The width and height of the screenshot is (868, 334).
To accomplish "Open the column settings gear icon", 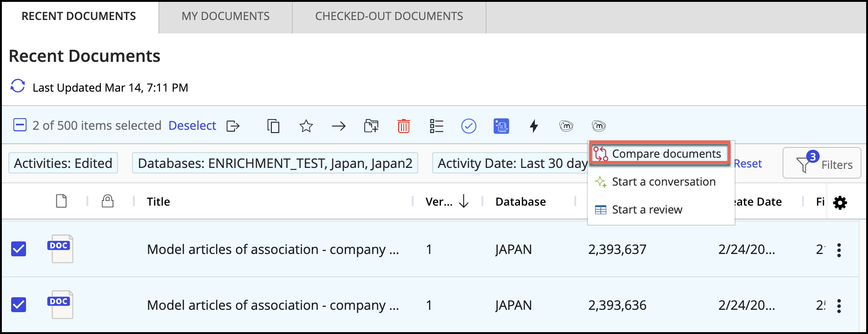I will point(840,202).
